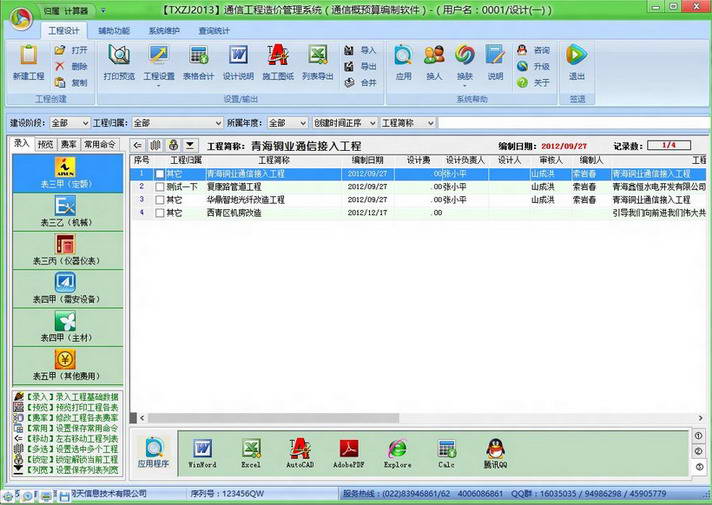Click the 新建工程 clipboard icon
This screenshot has width=712, height=505.
coord(29,54)
